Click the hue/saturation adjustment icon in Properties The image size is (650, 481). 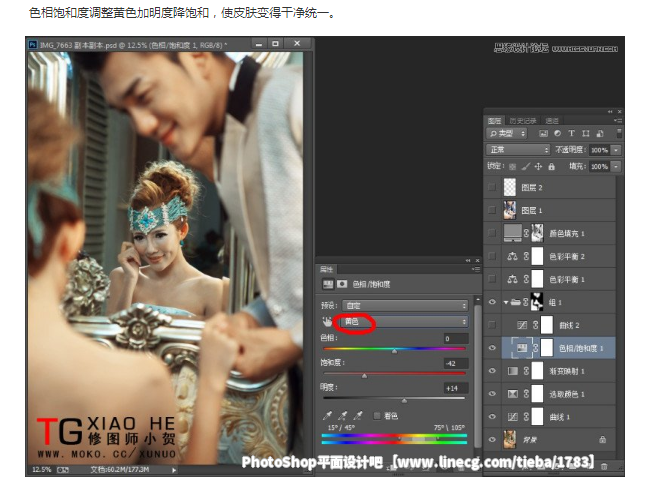328,284
